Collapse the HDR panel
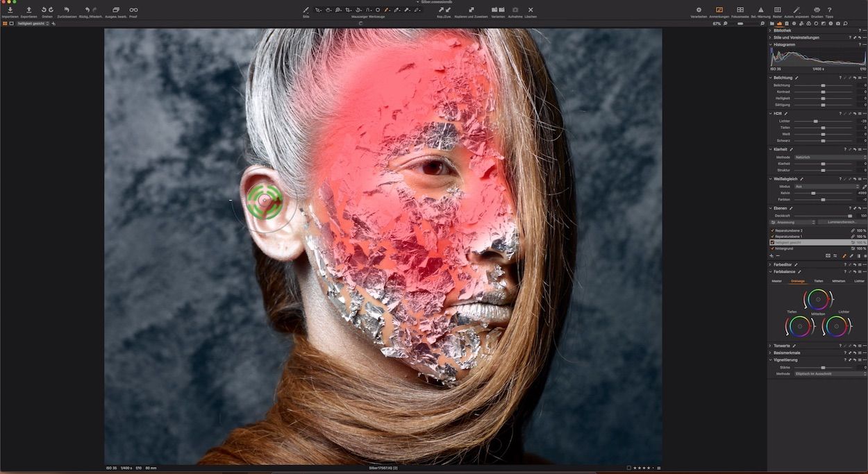The height and width of the screenshot is (474, 868). coord(771,113)
